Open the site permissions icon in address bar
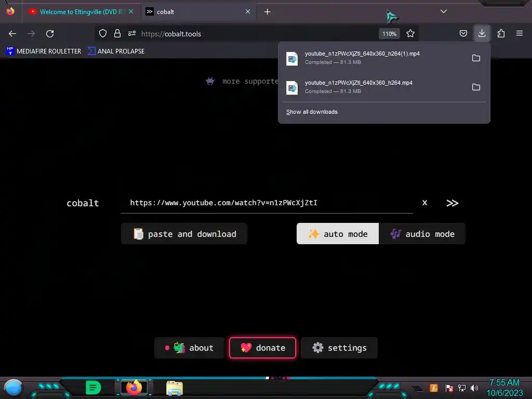The image size is (532, 399). tap(132, 34)
